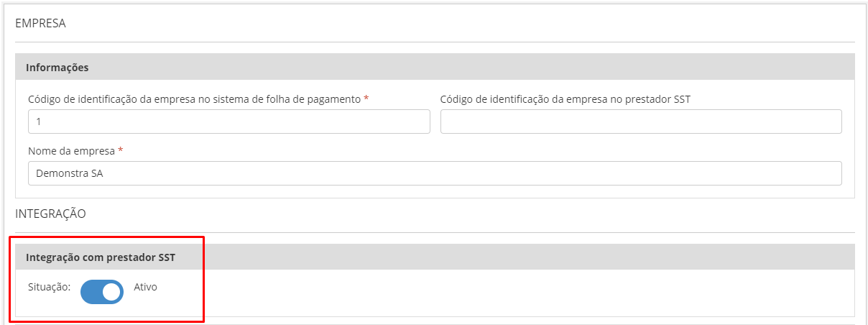The image size is (868, 325).
Task: Click the Nome da empresa input field
Action: point(434,173)
